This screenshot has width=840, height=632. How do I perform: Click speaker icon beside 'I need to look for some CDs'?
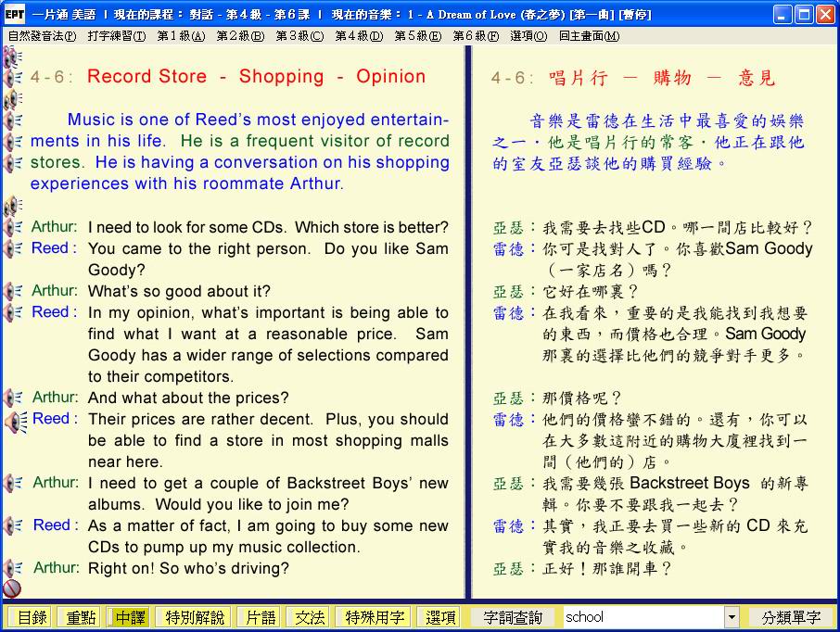point(13,227)
